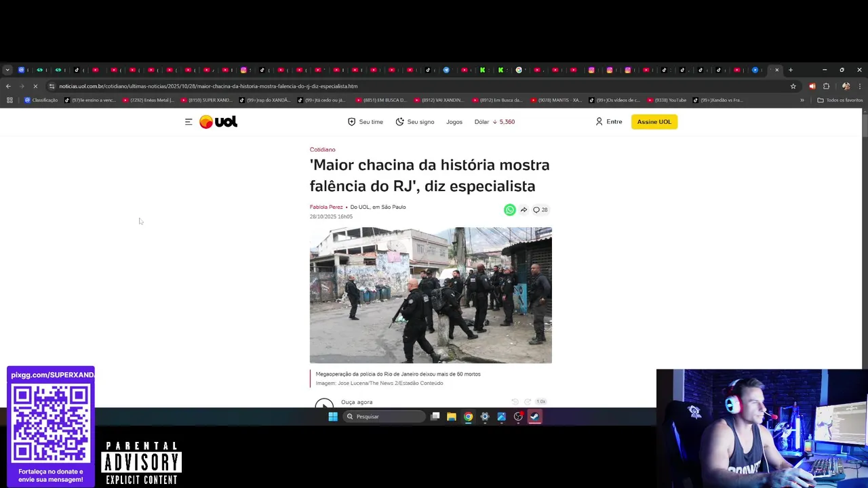Open the '(8159) SUPER XAND...' bookmark

coord(207,100)
